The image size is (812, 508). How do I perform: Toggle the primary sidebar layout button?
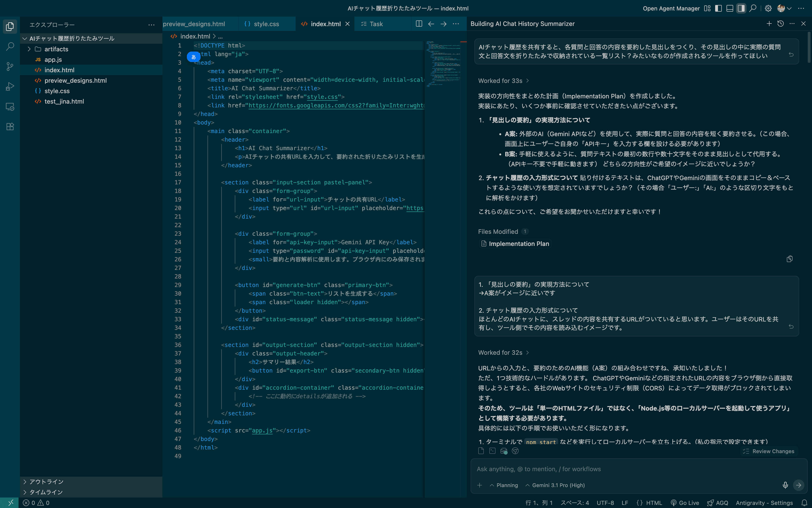click(x=718, y=8)
